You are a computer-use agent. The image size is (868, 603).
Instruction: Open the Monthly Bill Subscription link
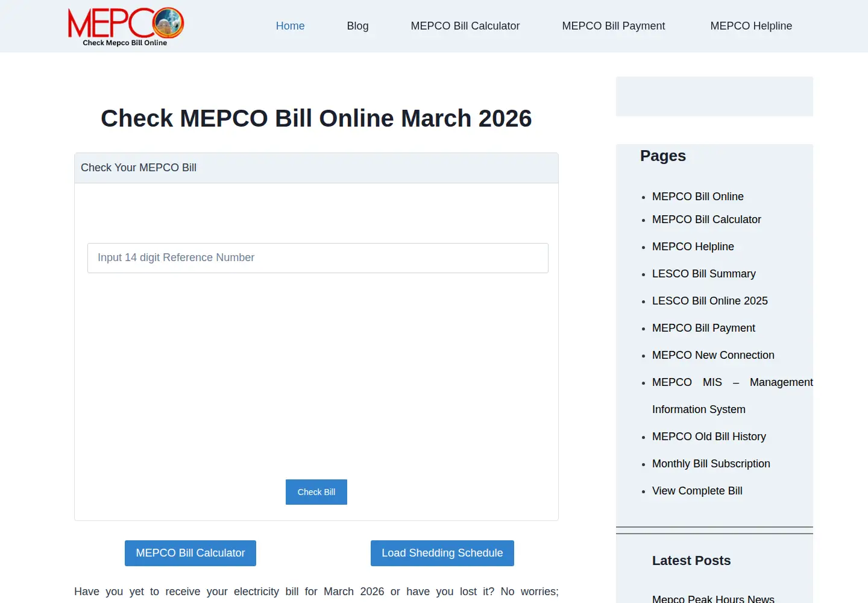(711, 464)
